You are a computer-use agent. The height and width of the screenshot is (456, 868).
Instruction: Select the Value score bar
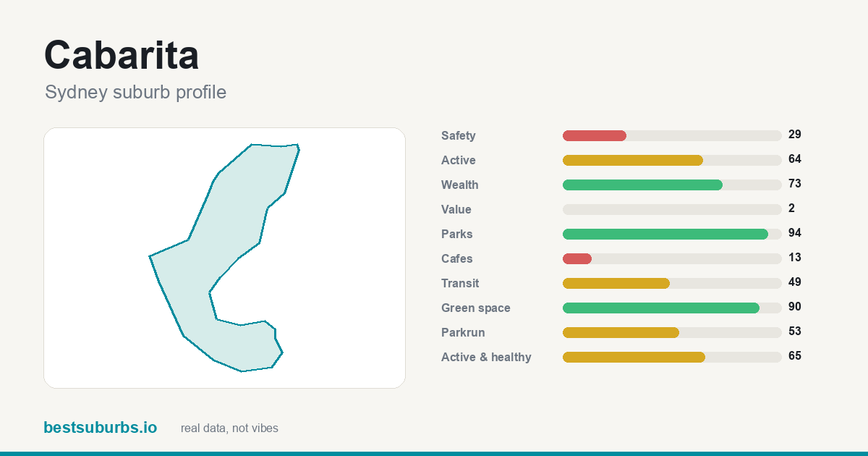click(672, 209)
